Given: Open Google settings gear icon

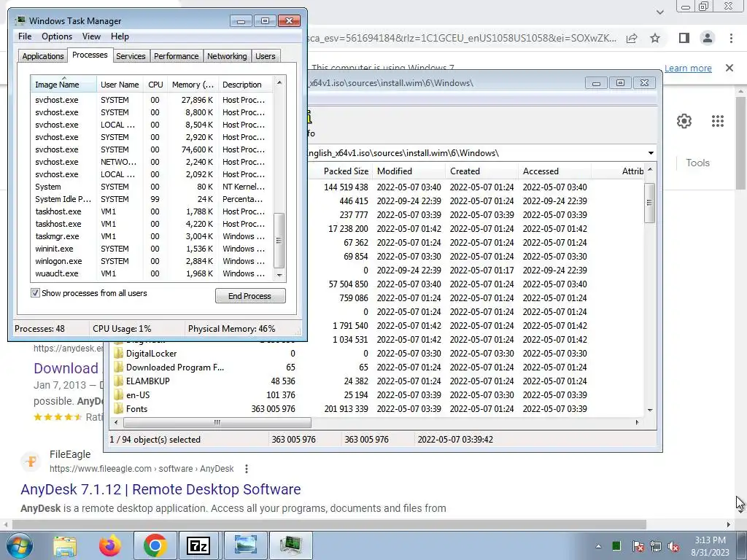Looking at the screenshot, I should tap(684, 121).
